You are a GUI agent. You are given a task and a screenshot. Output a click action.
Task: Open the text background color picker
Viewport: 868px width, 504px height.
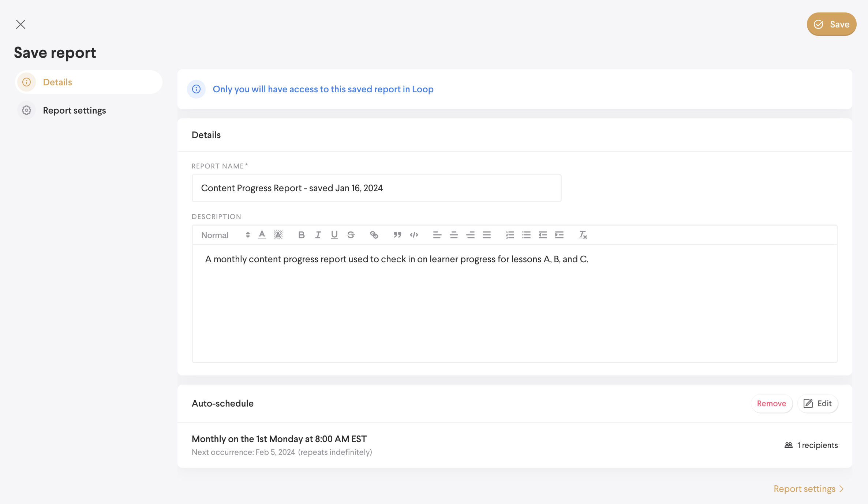278,235
